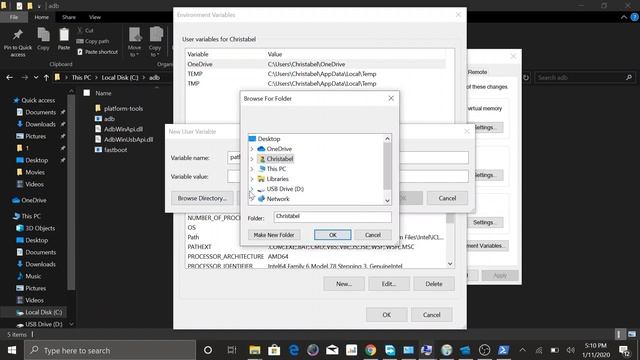Screen dimensions: 640x360
Task: Cancel the Browse For Folder dialog
Action: pyautogui.click(x=373, y=235)
